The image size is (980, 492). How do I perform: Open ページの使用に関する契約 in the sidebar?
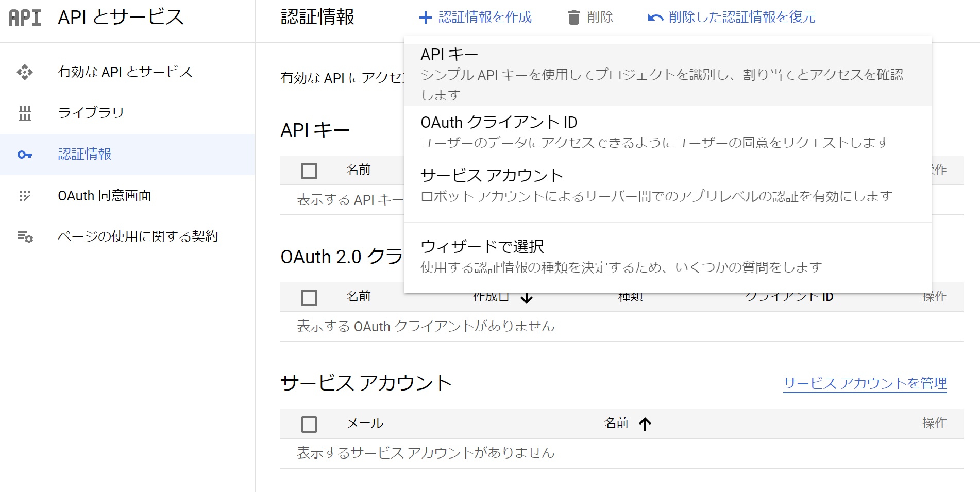click(x=127, y=237)
